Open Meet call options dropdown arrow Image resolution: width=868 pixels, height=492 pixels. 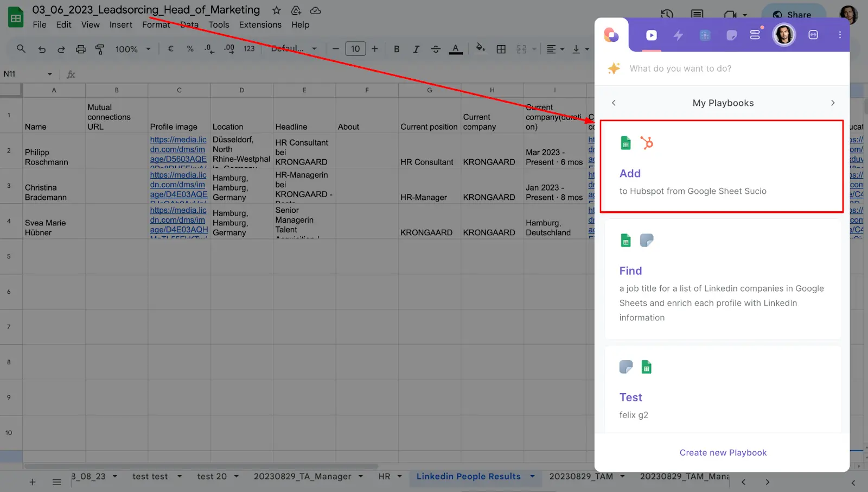point(745,15)
